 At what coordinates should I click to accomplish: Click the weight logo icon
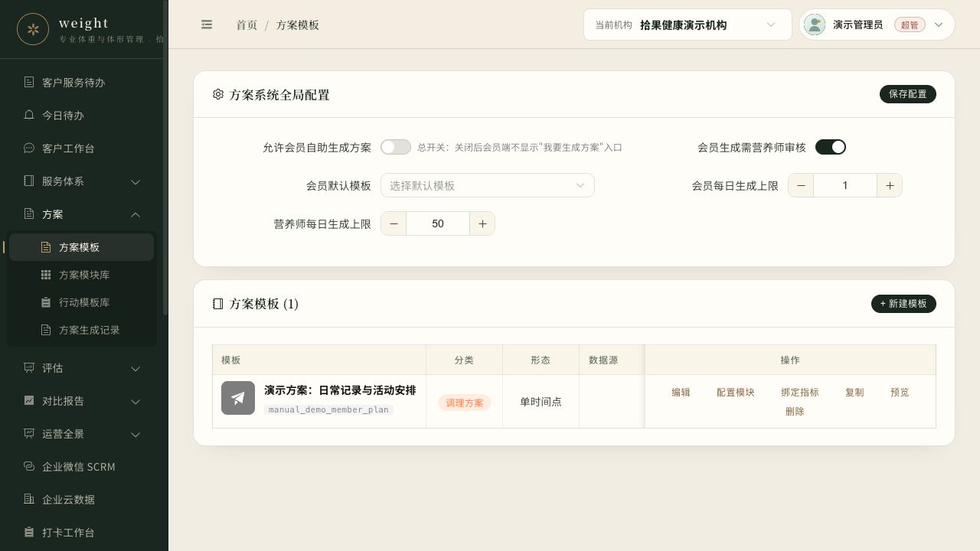click(x=33, y=29)
